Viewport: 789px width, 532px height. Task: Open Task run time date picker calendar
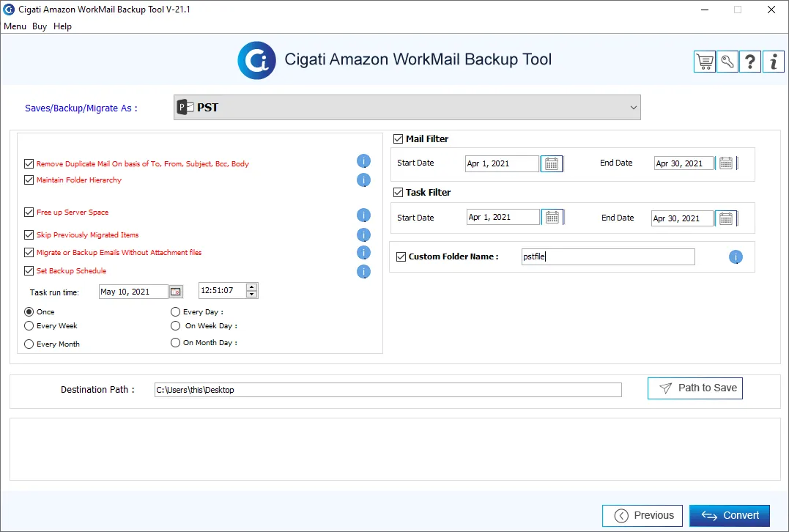click(176, 292)
